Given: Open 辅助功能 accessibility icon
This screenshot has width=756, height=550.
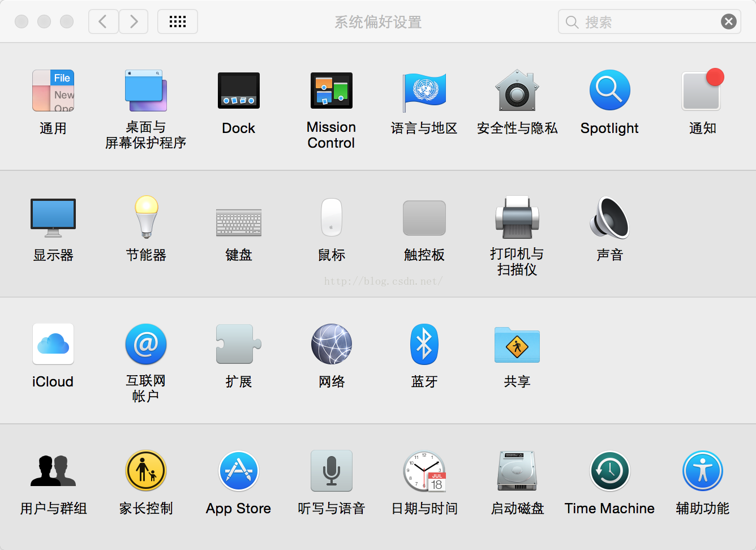Looking at the screenshot, I should 703,471.
